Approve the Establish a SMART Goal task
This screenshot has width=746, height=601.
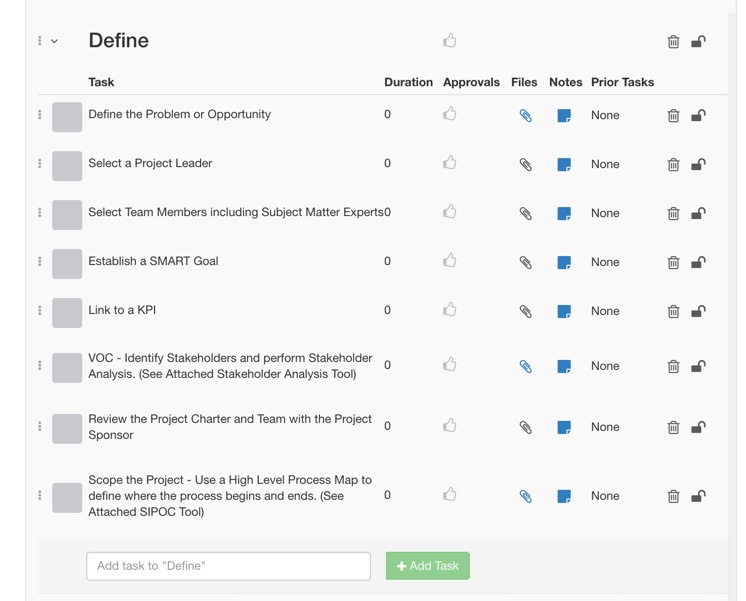(x=450, y=260)
